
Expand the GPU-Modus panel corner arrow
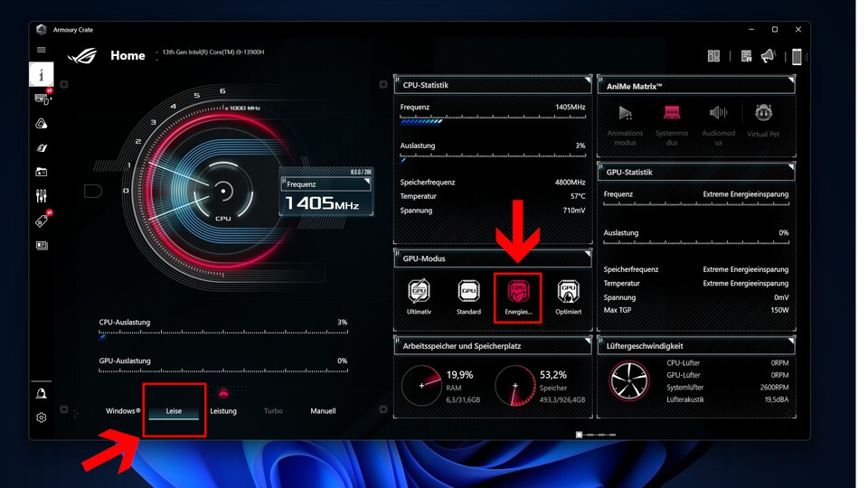tap(588, 254)
